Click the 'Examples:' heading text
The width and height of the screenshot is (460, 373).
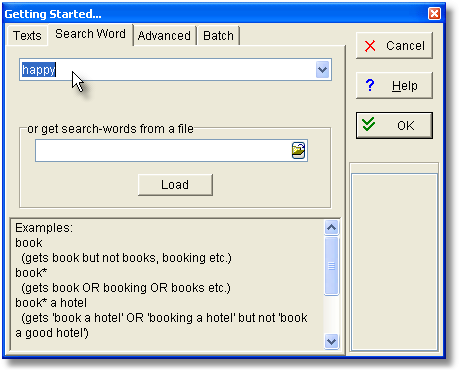tap(44, 228)
